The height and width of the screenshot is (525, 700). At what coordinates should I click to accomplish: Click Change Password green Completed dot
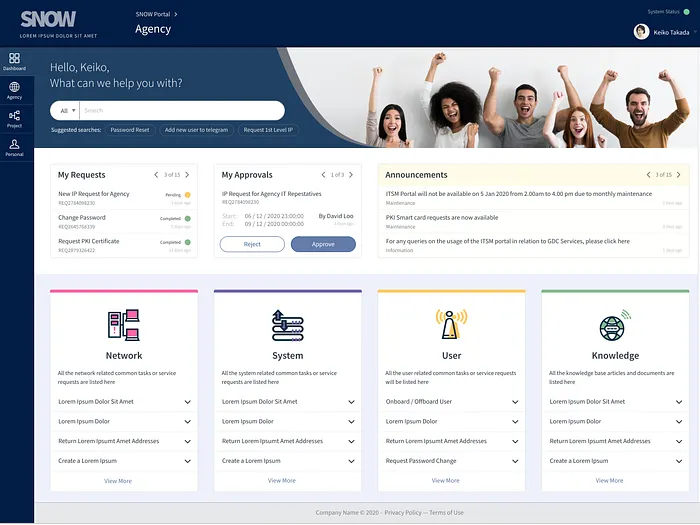[x=188, y=218]
